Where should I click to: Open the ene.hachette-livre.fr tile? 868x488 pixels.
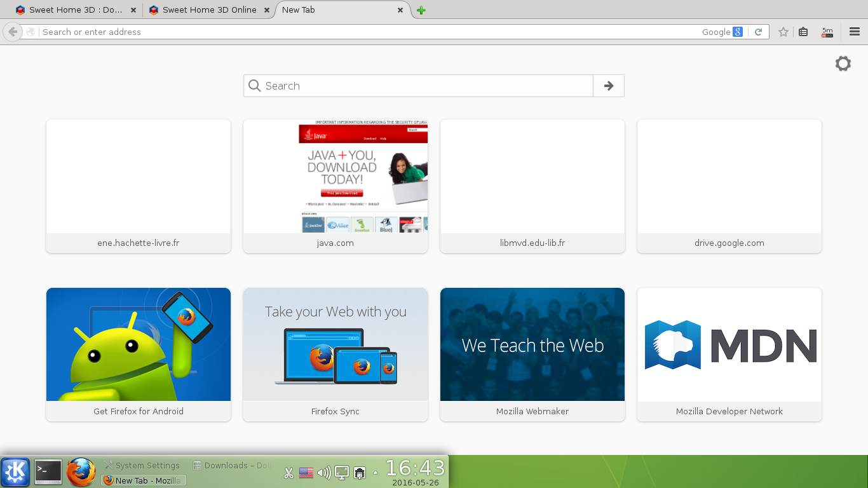coord(139,186)
